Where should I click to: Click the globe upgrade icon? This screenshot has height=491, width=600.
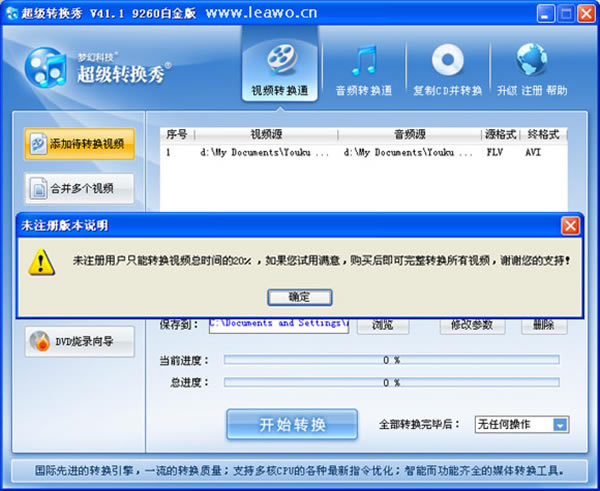[x=531, y=59]
